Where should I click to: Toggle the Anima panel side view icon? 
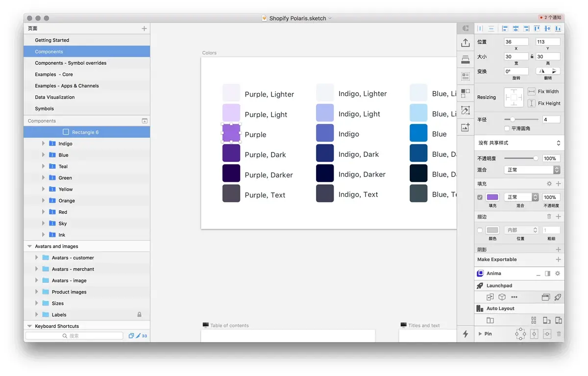[x=548, y=274]
